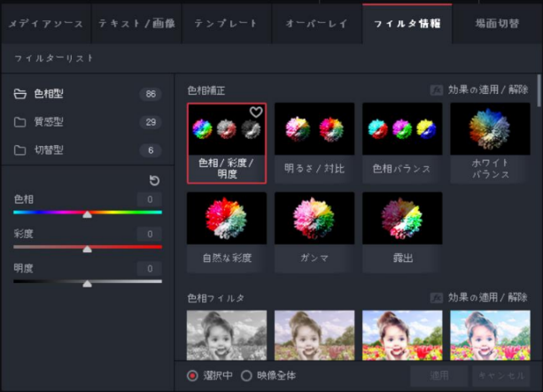Click the heart favorite icon on 色相/彩度/明度

click(x=256, y=112)
